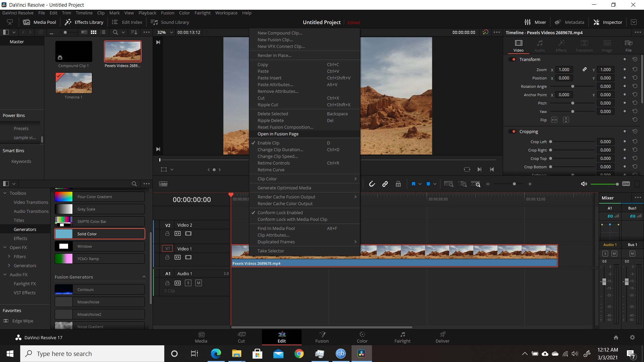The height and width of the screenshot is (362, 644).
Task: Click the effects library search icon
Action: [x=134, y=184]
